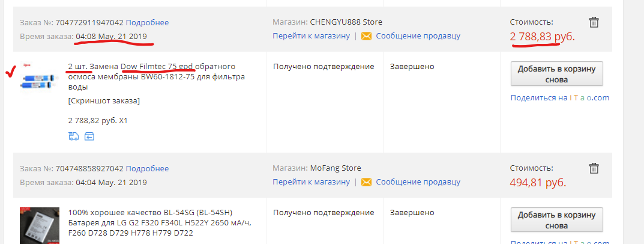Viewport: 644px width, 244px height.
Task: Delete the CHENGYU888 Store order via trash icon
Action: [594, 22]
